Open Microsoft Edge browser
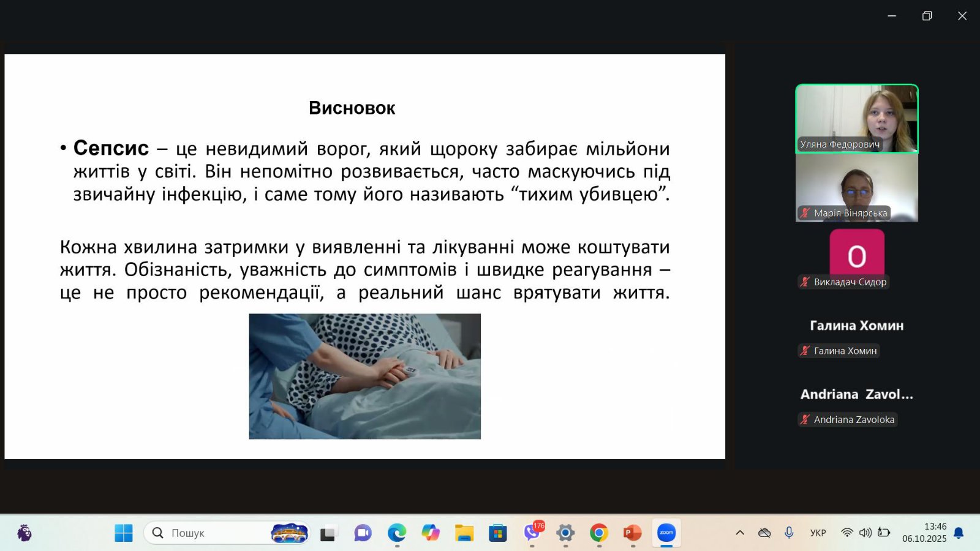 [397, 533]
